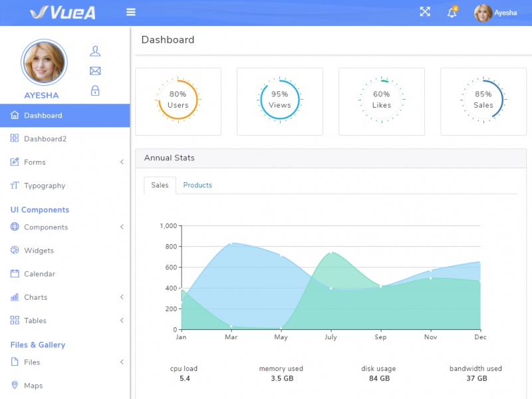
Task: Open the hamburger navigation menu
Action: point(130,11)
